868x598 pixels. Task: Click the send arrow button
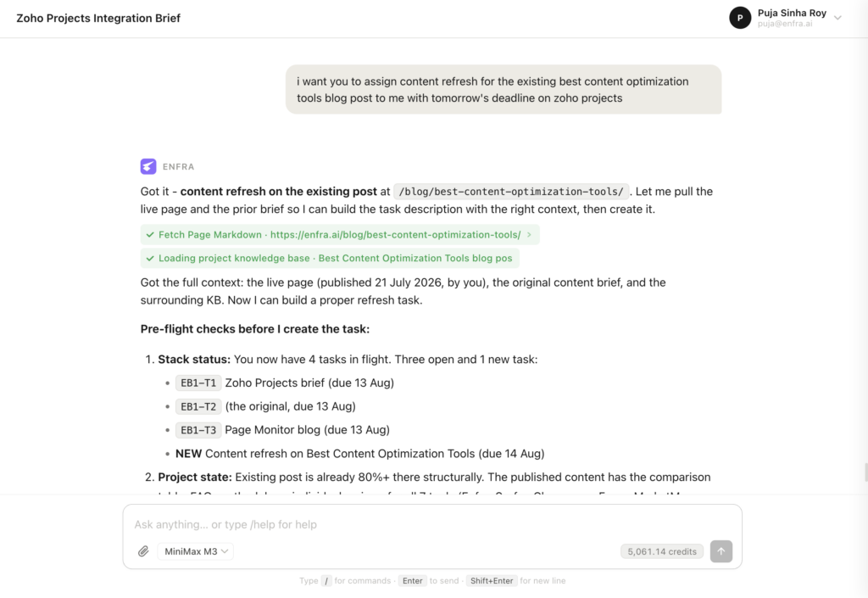point(721,551)
